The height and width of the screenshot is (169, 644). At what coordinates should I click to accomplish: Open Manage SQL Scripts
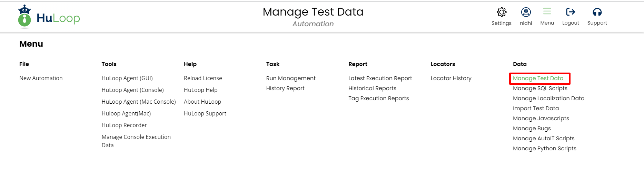tap(540, 88)
